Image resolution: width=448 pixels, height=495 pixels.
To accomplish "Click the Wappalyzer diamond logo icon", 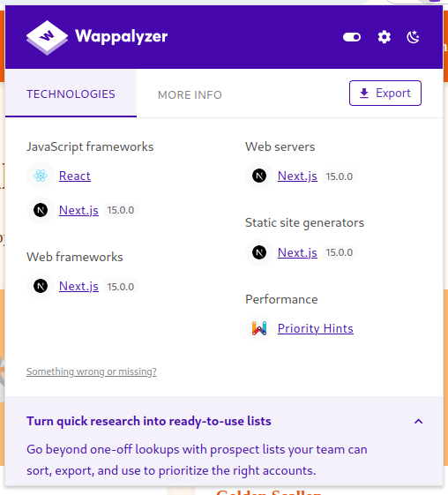I will click(47, 38).
